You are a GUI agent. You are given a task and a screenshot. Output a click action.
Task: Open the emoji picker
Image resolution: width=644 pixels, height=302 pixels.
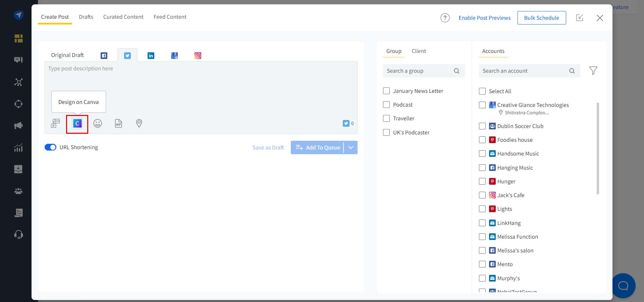98,123
